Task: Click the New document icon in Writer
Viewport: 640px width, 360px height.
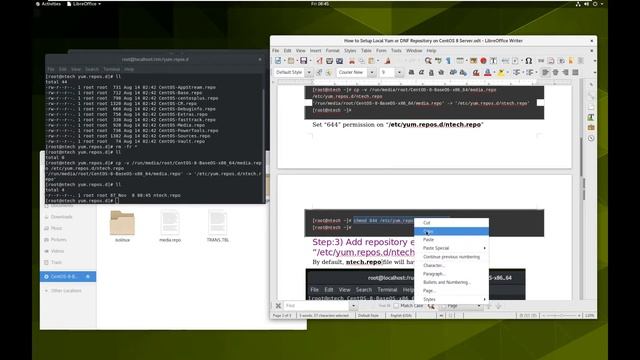Action: click(x=278, y=61)
